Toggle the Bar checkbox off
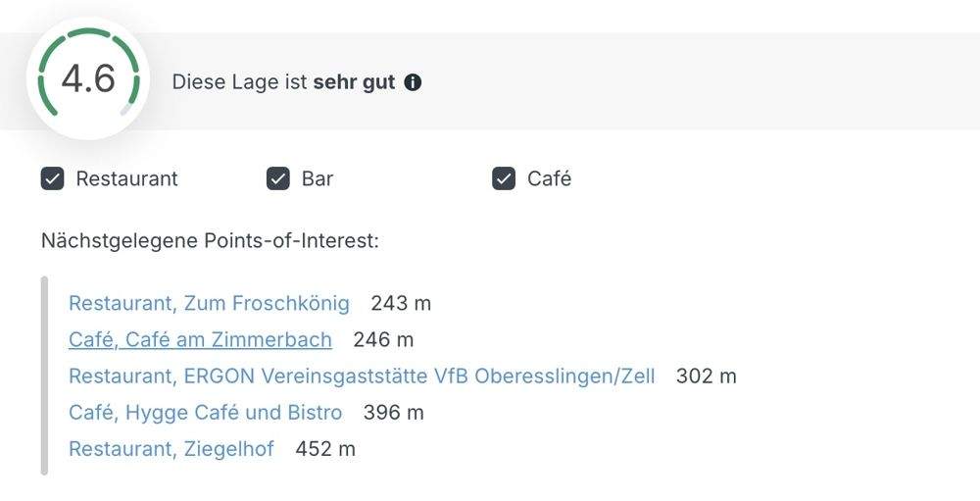Screen dimensions: 980x501 278,178
